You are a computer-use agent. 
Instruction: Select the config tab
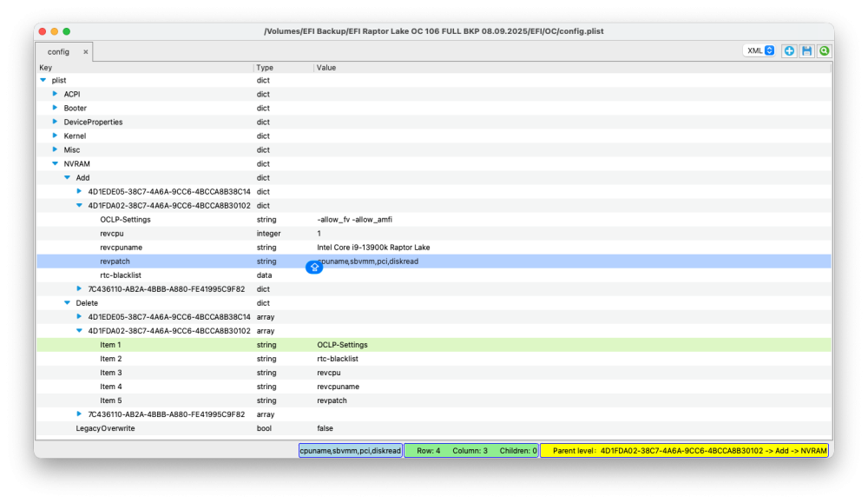coord(58,52)
